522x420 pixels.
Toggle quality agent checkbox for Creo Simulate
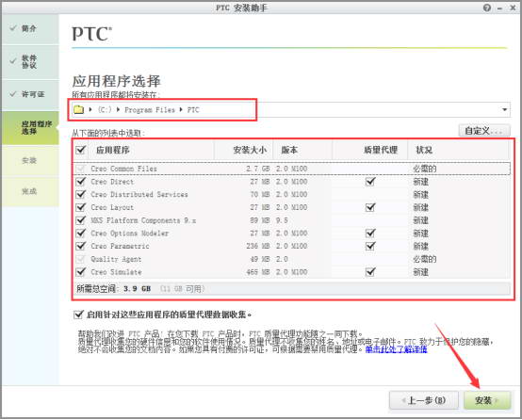point(370,271)
